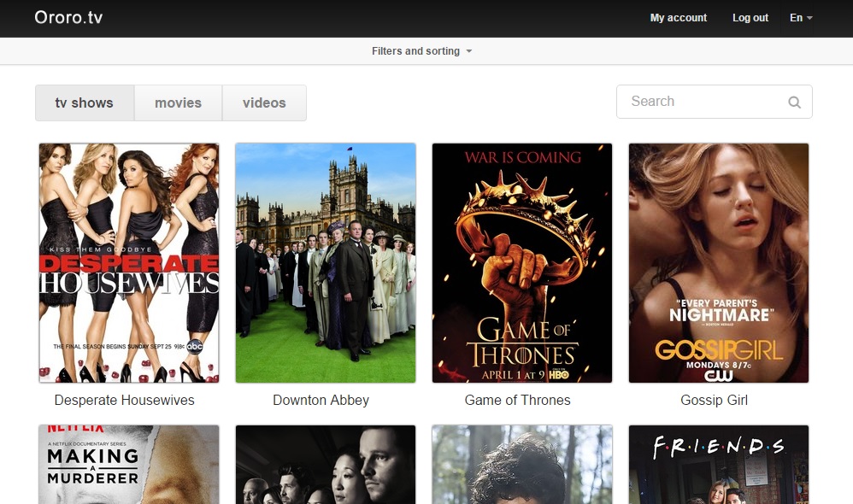Image resolution: width=853 pixels, height=504 pixels.
Task: Open the black-and-white doctors cast poster
Action: click(326, 465)
